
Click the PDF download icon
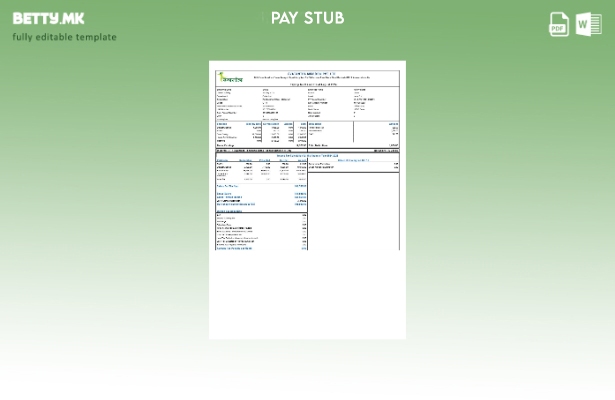pos(559,24)
